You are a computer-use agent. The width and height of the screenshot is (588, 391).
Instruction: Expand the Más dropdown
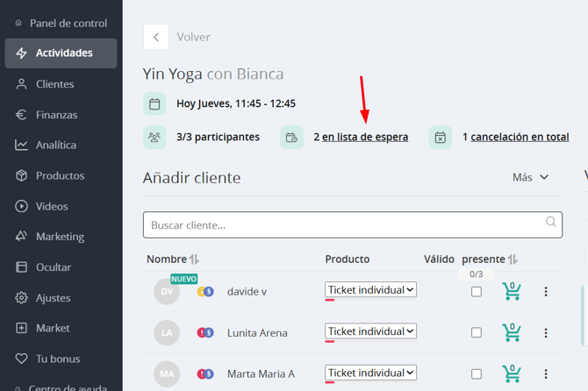click(x=531, y=177)
